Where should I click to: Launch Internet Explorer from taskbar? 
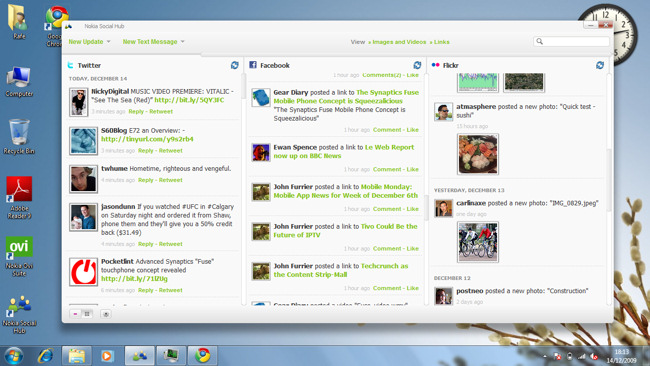[x=46, y=356]
